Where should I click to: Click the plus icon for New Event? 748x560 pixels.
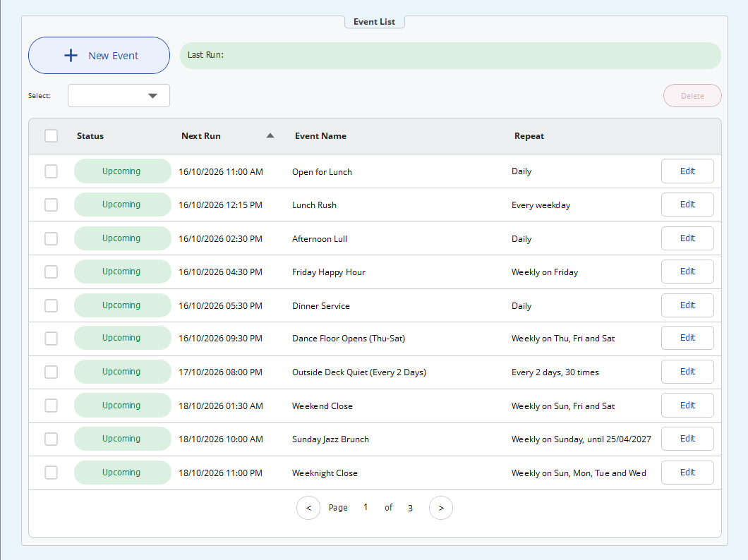pos(71,55)
